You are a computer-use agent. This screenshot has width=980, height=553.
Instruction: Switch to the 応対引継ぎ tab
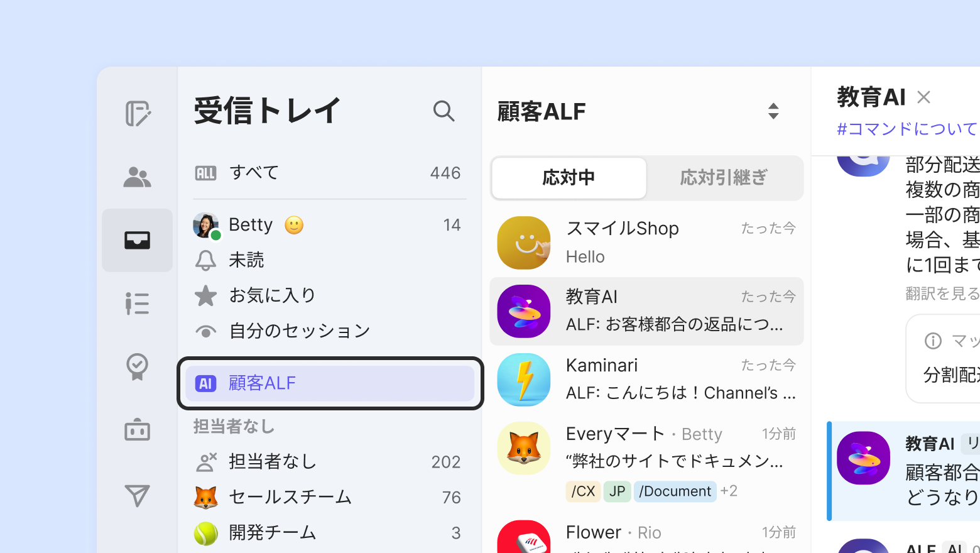coord(724,178)
